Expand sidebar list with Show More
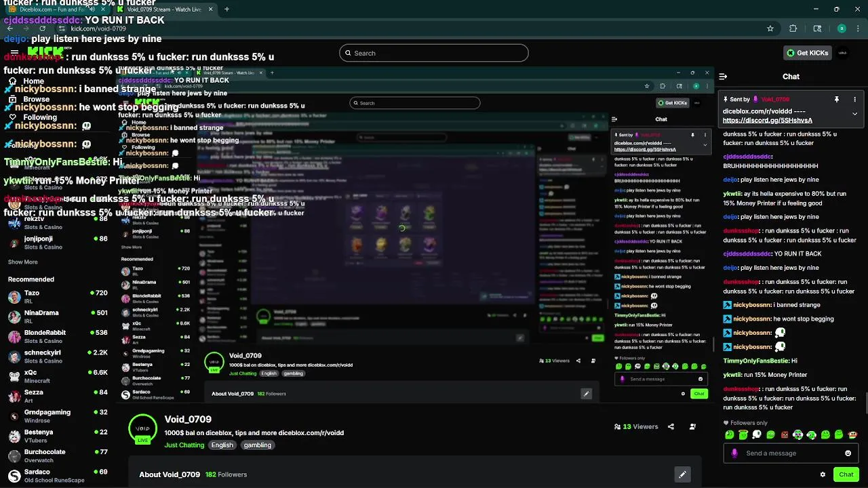868x488 pixels. coord(23,262)
